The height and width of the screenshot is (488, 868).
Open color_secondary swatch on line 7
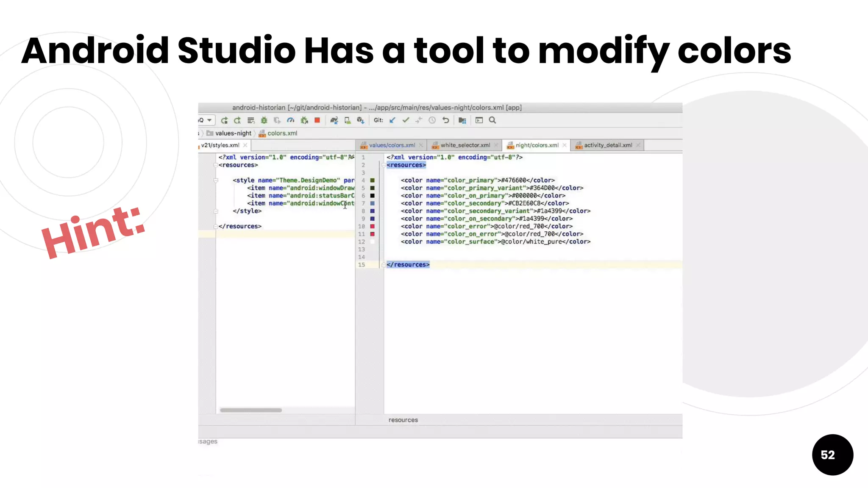click(x=373, y=203)
